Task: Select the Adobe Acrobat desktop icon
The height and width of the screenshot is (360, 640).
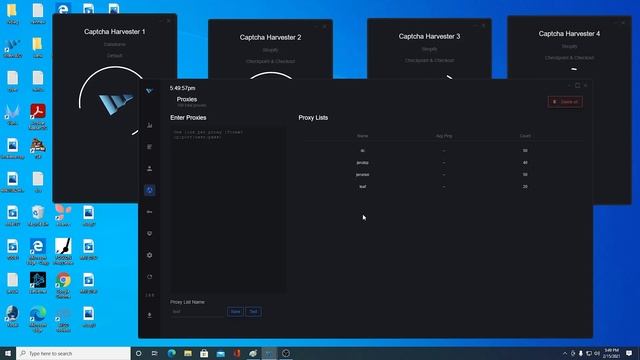Action: [x=38, y=117]
